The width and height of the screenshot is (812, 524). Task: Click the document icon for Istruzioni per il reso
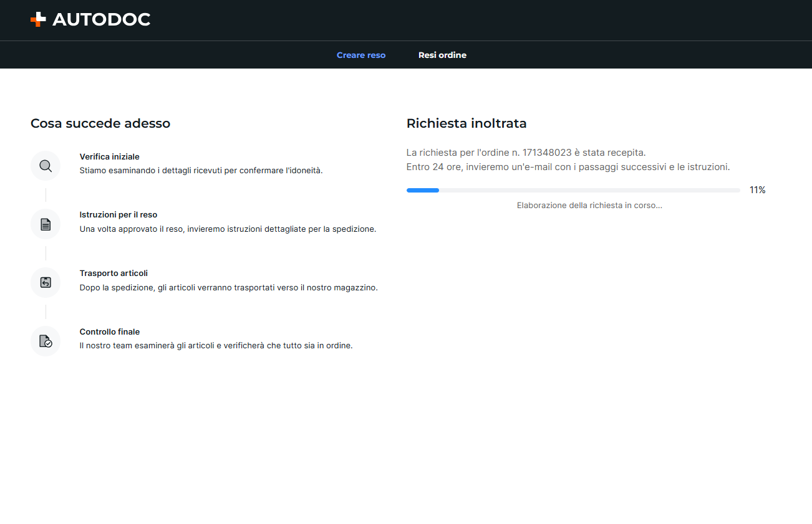[x=46, y=224]
